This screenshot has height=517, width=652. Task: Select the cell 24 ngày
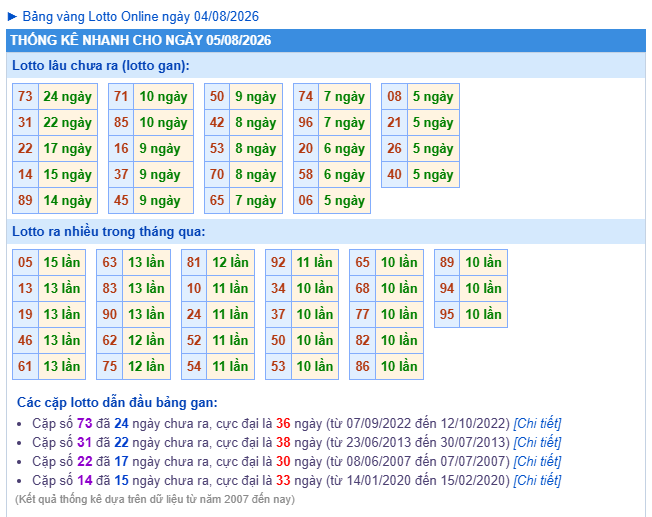[x=68, y=96]
